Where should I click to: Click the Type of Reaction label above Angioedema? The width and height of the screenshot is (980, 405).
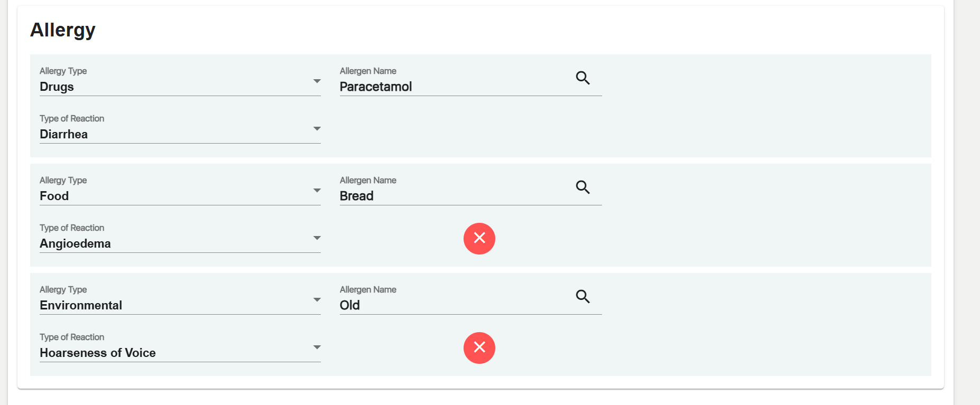[72, 228]
